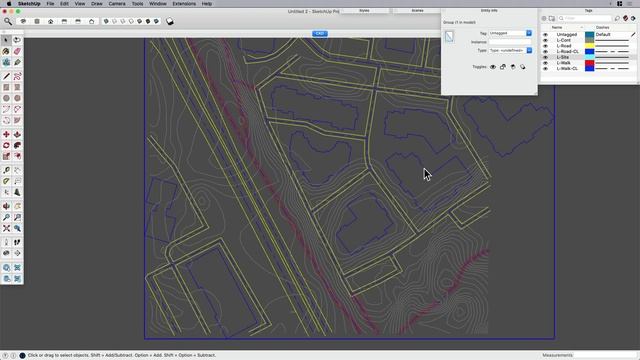Hide the L-Road tag
The image size is (640, 360).
click(545, 46)
